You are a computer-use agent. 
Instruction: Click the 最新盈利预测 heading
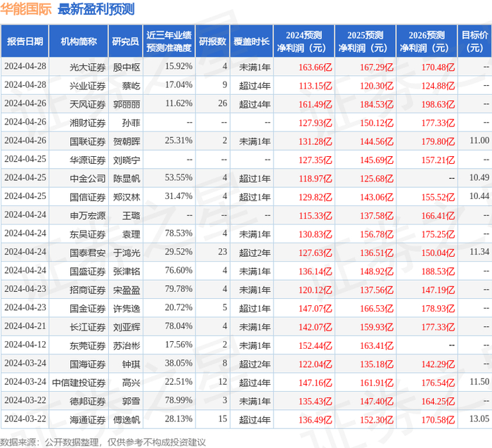(x=96, y=9)
